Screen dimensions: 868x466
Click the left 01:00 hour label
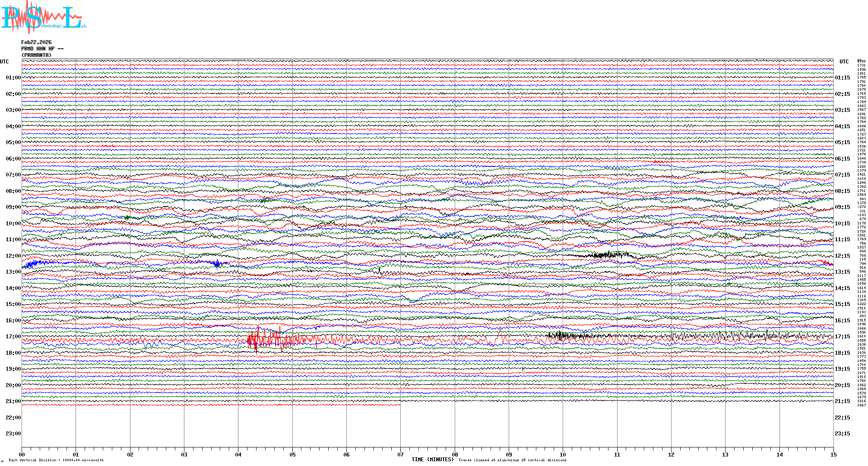coord(13,78)
